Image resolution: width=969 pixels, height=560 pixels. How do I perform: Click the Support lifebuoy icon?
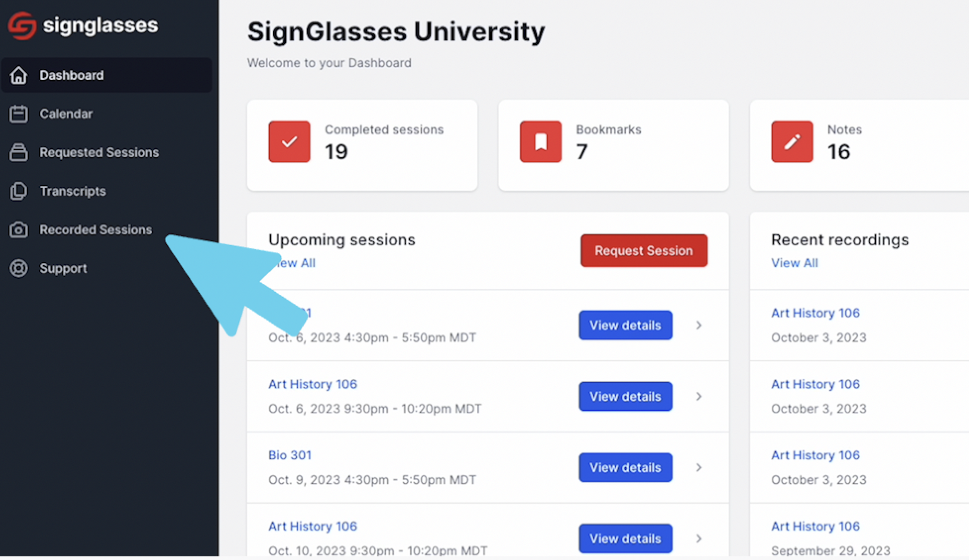(x=19, y=269)
